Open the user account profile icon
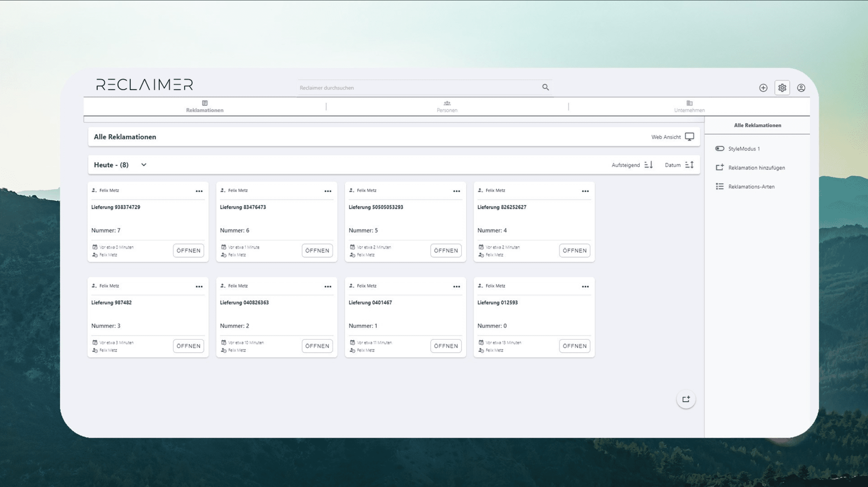The width and height of the screenshot is (868, 487). [x=801, y=88]
